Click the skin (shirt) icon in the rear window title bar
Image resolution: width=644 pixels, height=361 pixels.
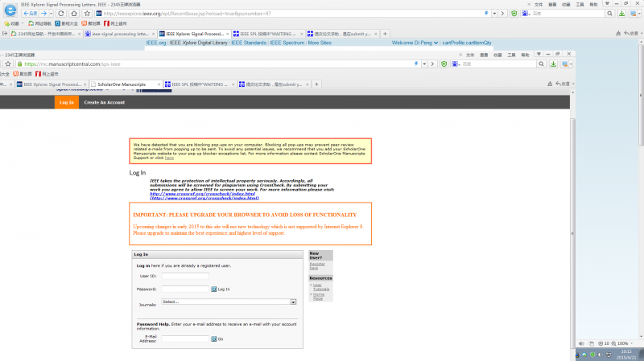tap(607, 4)
